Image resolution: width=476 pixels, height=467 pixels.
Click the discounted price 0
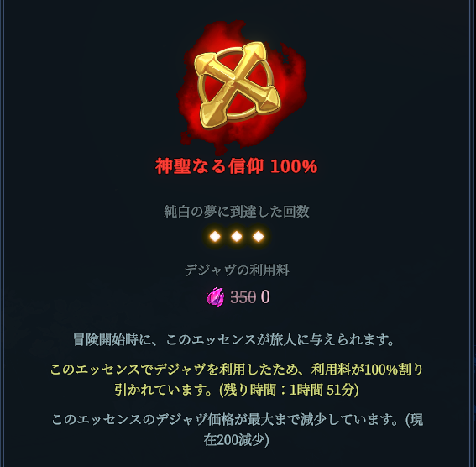coord(265,296)
